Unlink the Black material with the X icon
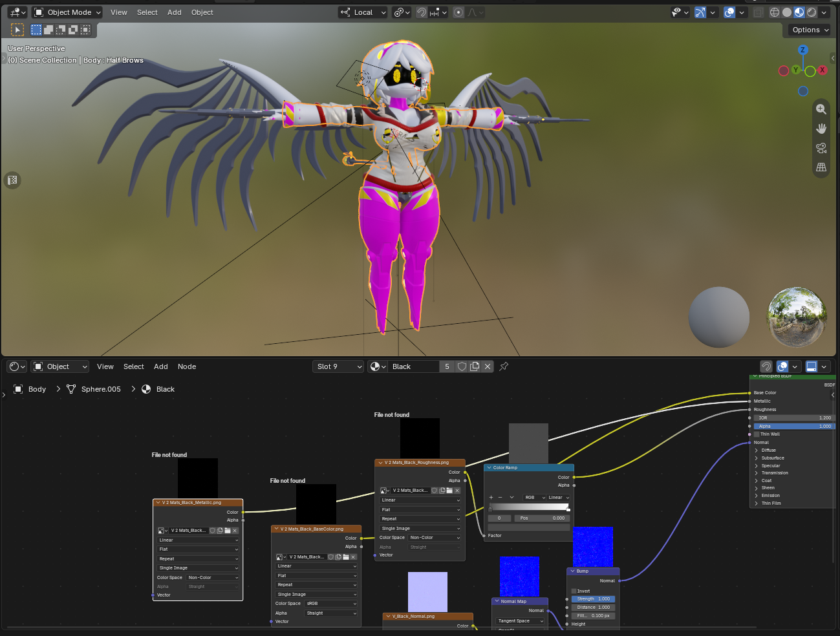 (488, 366)
